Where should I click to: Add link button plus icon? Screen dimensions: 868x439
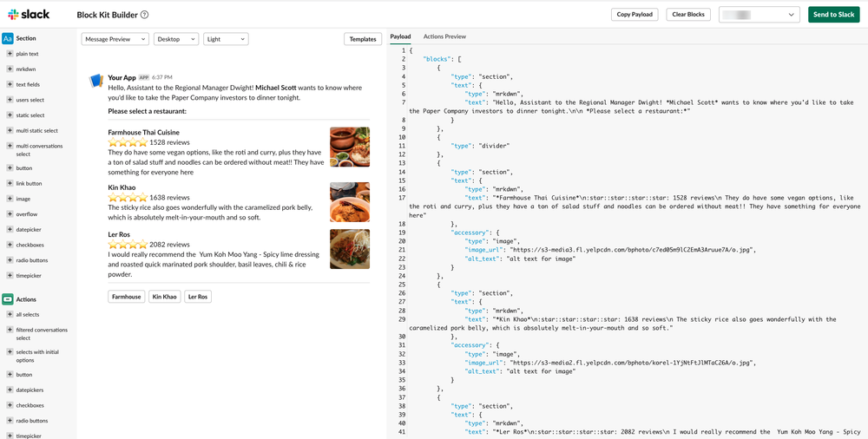tap(10, 183)
